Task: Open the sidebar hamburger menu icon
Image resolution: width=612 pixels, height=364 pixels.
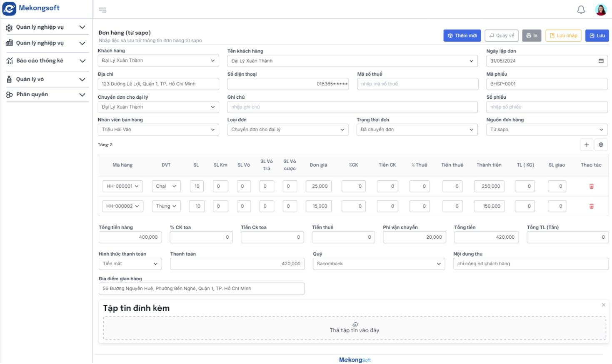Action: click(102, 9)
